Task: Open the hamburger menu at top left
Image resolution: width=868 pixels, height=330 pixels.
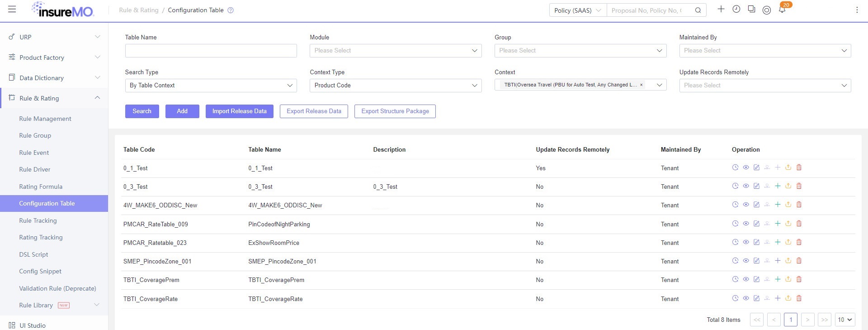Action: (12, 10)
